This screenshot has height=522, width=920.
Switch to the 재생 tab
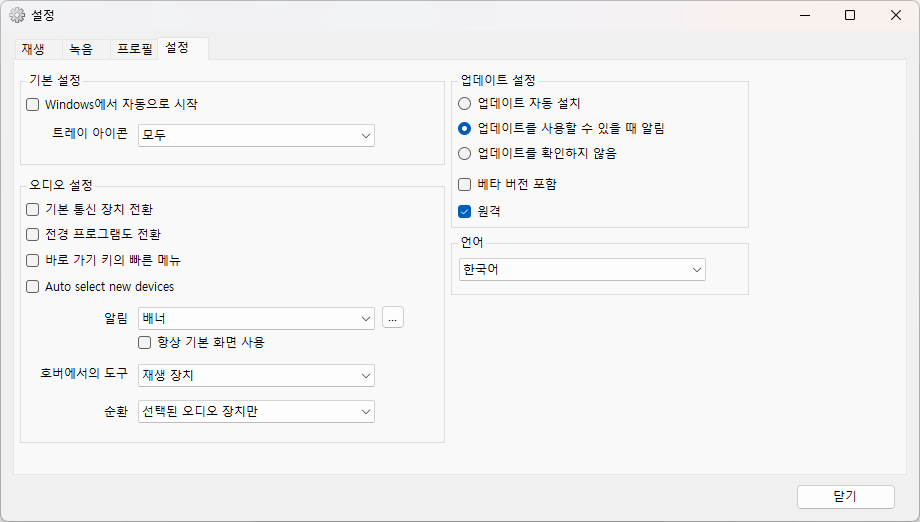[38, 49]
